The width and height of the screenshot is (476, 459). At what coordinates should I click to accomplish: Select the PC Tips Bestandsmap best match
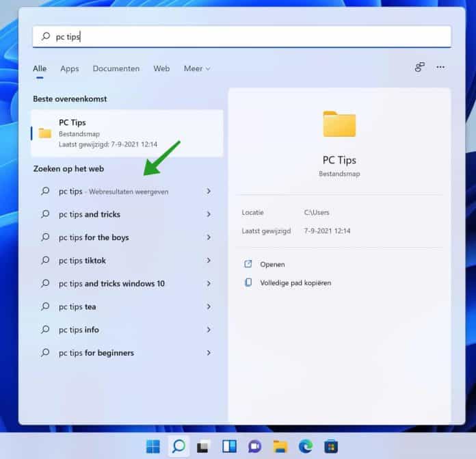[x=127, y=133]
